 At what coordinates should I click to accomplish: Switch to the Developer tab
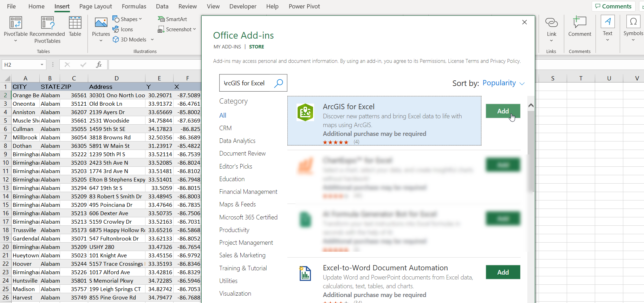click(x=243, y=6)
